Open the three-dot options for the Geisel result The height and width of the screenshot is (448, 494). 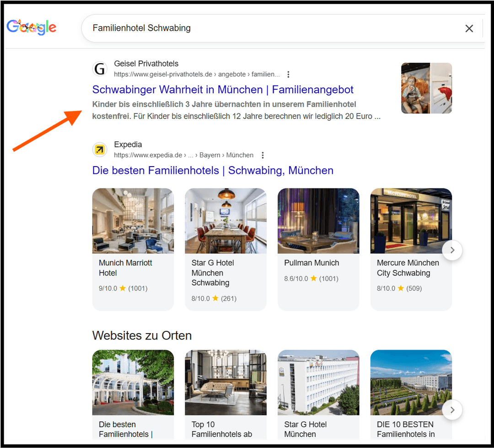[x=289, y=74]
